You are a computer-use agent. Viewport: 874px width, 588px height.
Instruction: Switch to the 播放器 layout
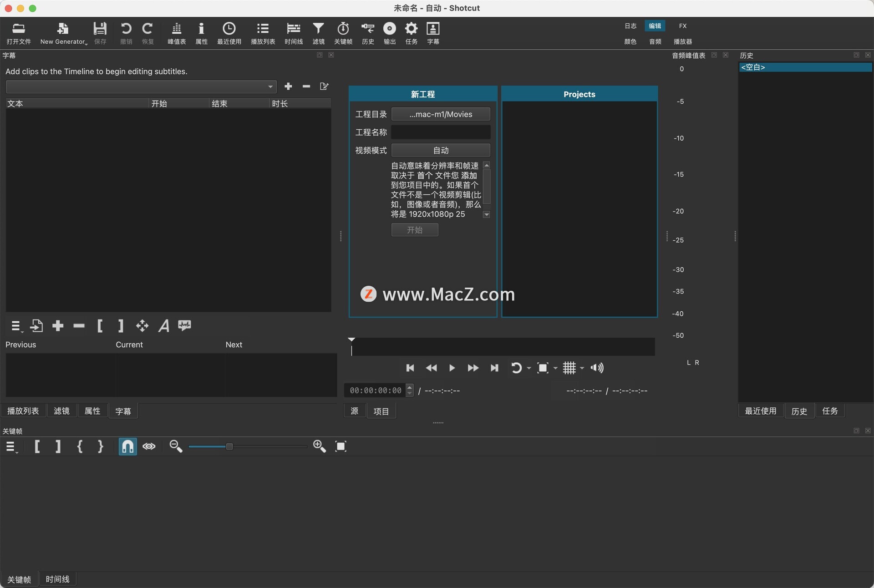point(683,41)
